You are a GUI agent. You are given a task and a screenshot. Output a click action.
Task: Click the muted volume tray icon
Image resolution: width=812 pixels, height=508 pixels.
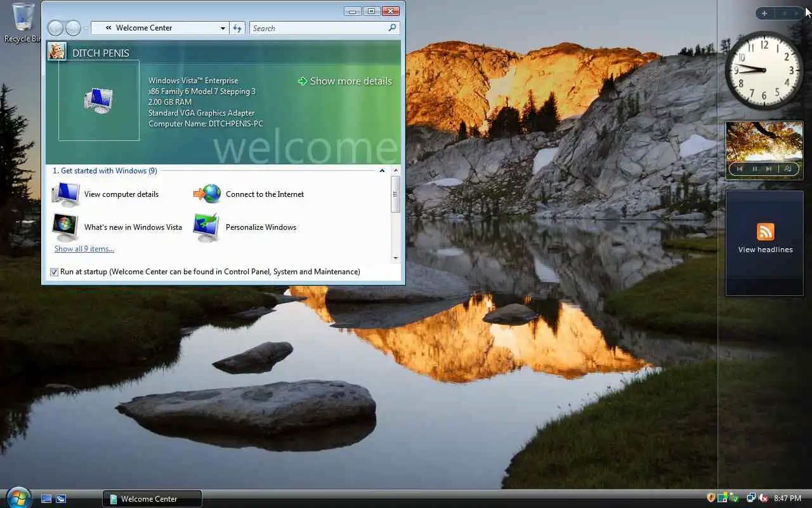point(763,498)
